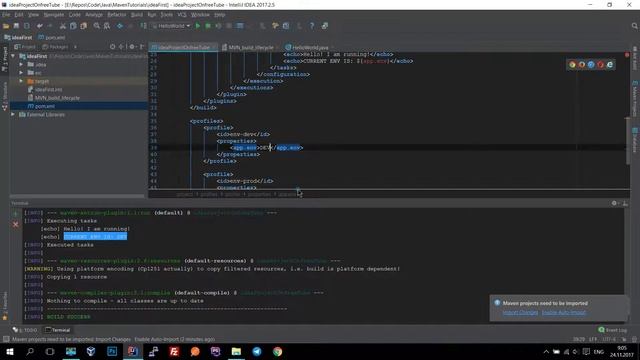This screenshot has width=640, height=360.
Task: Select pom.xml in project tree
Action: coord(79,106)
